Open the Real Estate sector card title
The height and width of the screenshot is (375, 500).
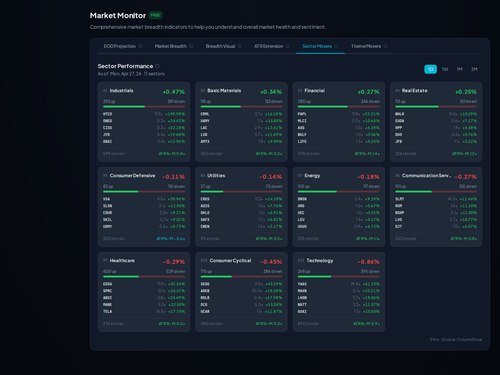(x=414, y=91)
